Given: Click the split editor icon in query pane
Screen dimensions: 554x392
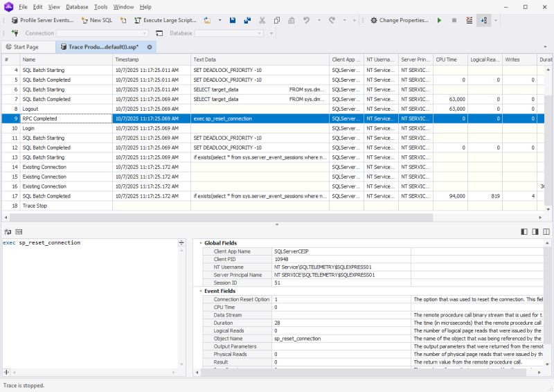Looking at the screenshot, I should 181,243.
